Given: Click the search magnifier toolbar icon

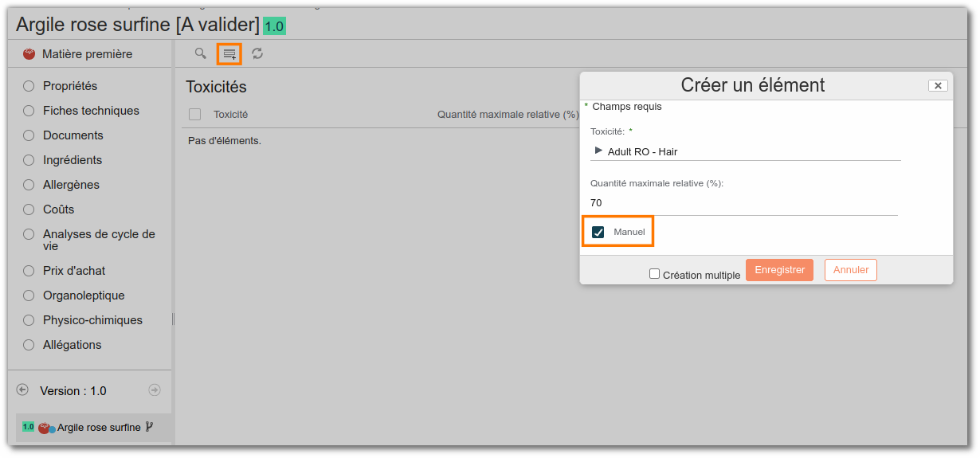Looking at the screenshot, I should point(201,53).
